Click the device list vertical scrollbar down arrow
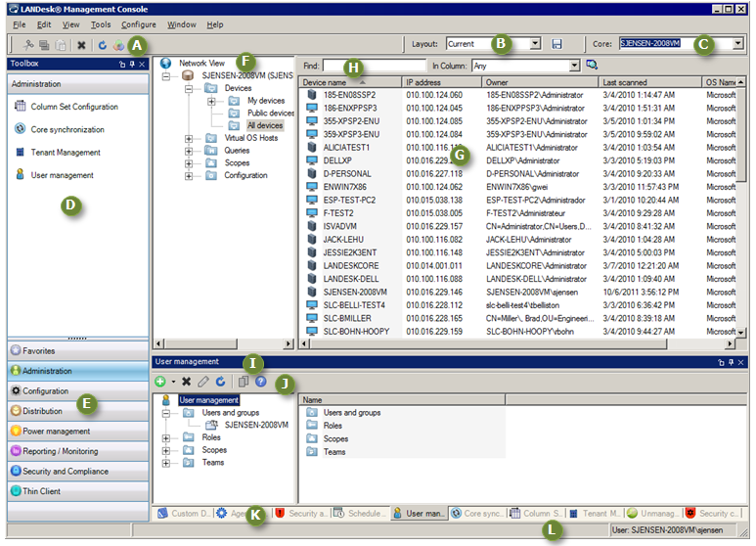 (741, 332)
